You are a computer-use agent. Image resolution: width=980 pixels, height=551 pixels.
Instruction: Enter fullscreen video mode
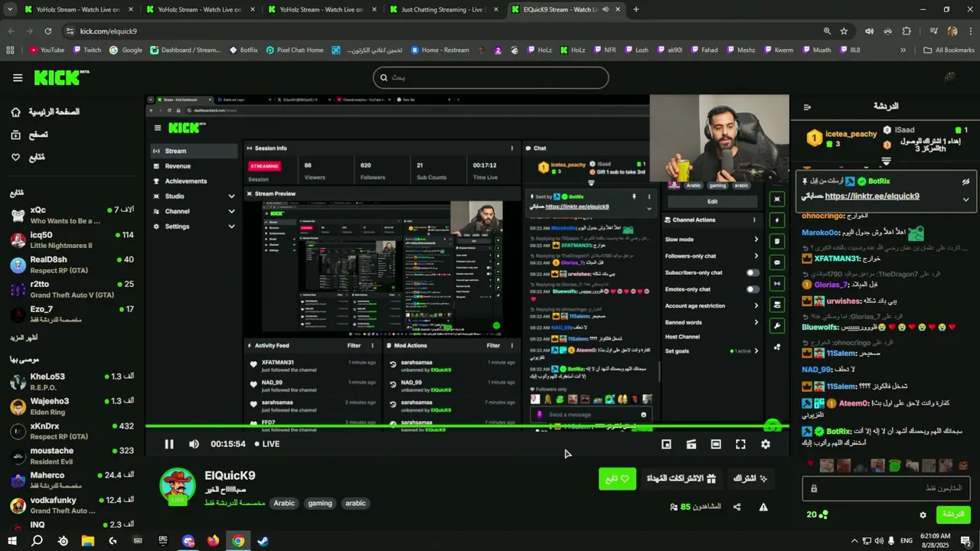(740, 444)
